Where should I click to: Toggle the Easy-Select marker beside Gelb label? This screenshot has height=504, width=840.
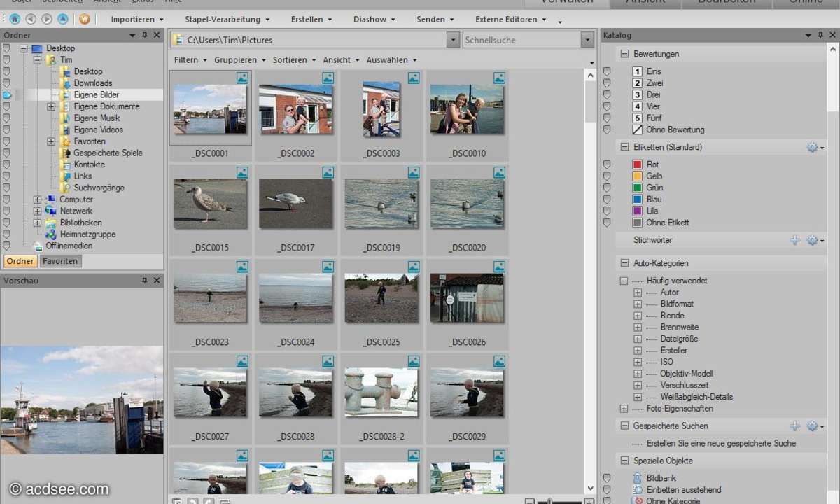pos(607,176)
